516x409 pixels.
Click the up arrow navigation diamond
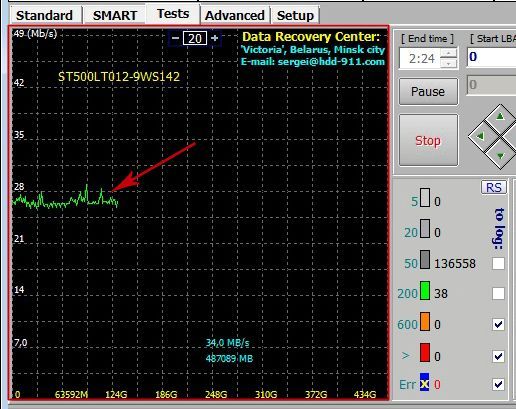click(x=500, y=117)
